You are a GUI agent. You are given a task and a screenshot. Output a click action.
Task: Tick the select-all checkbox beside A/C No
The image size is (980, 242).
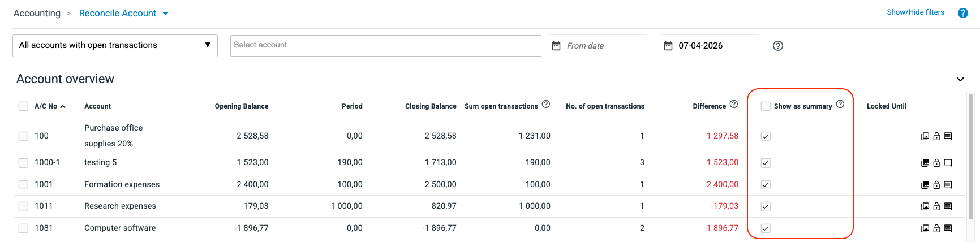coord(23,106)
